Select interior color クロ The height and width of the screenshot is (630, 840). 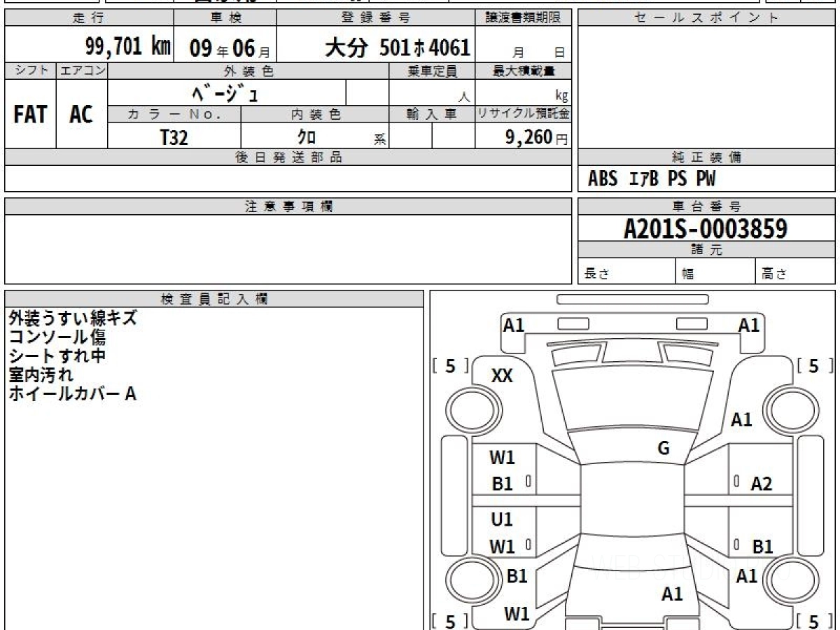coord(307,136)
